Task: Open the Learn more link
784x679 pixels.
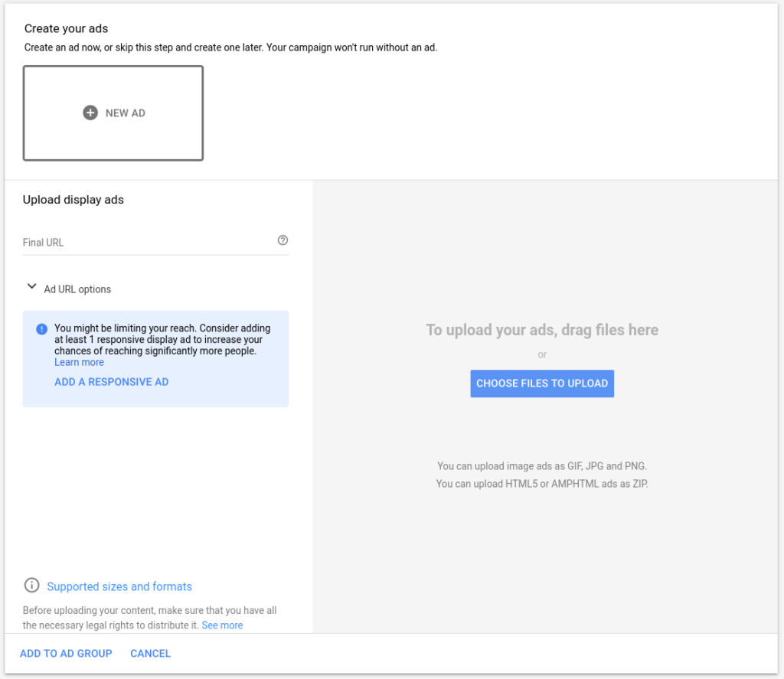Action: (x=79, y=363)
